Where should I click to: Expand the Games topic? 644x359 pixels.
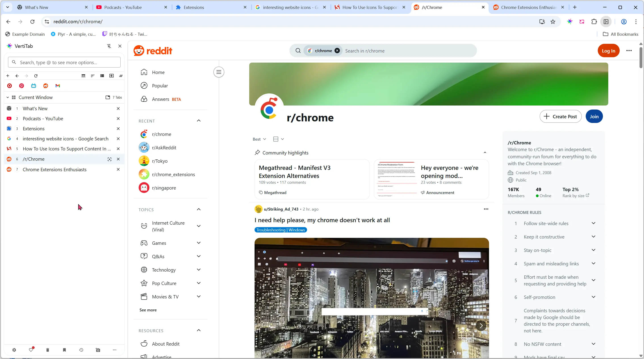(199, 243)
